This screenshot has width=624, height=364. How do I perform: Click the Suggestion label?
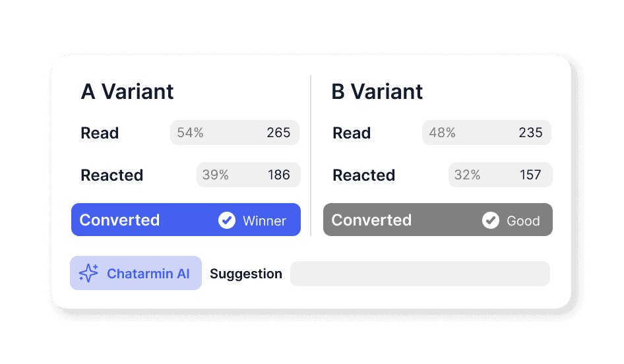point(246,274)
